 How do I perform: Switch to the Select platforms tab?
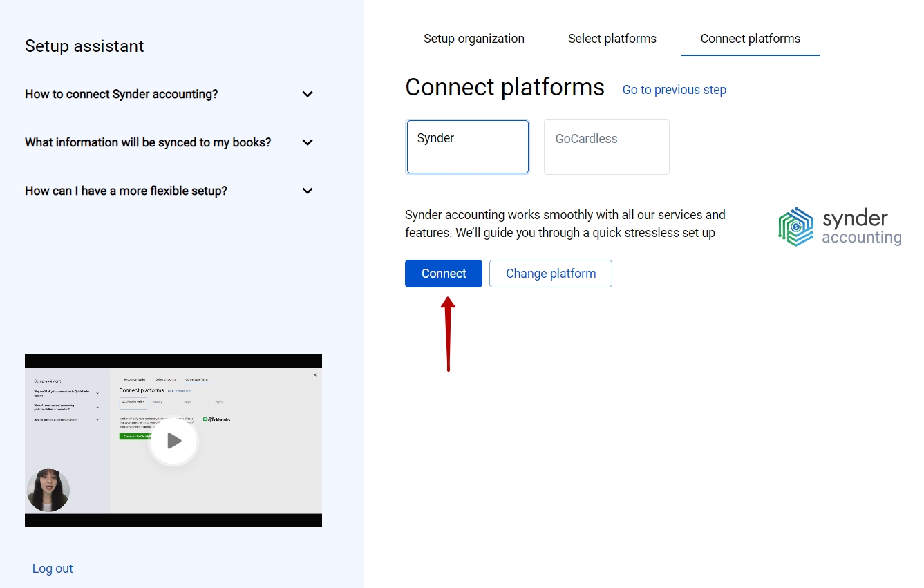pos(612,39)
